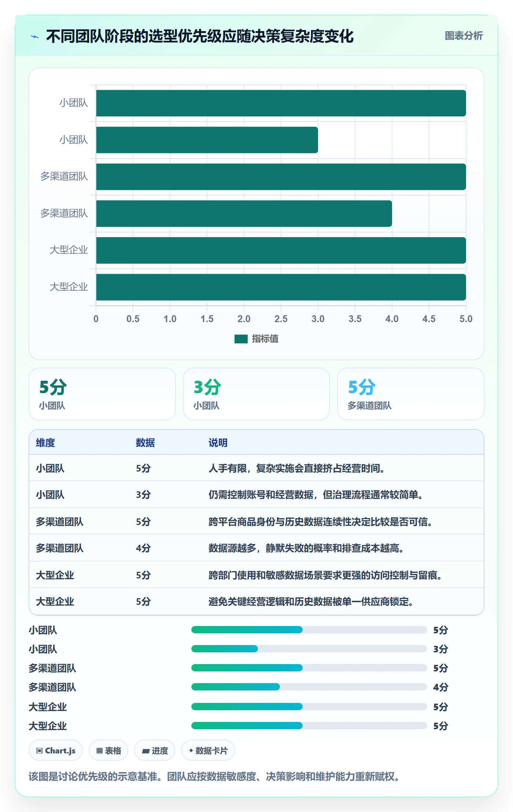Click the footer note starting 该图是讨论优先级的示意基准

pyautogui.click(x=214, y=776)
